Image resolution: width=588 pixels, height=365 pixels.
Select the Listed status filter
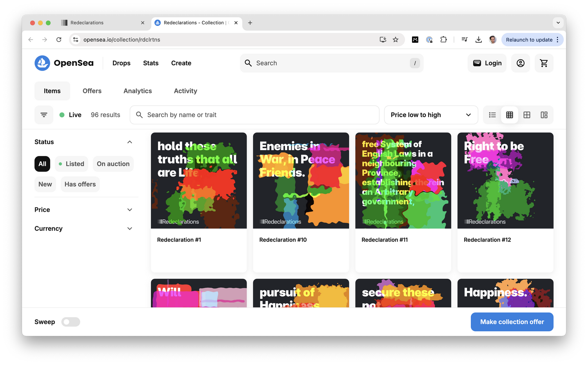coord(71,164)
